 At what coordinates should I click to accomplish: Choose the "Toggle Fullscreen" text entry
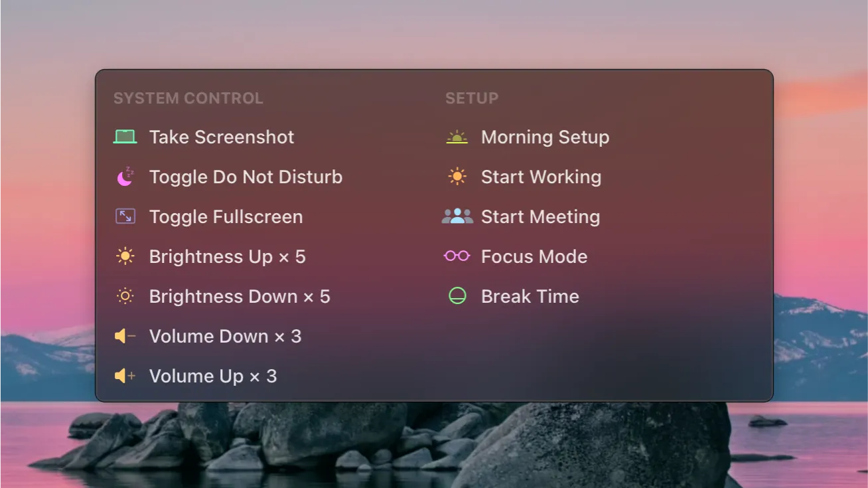pos(226,217)
